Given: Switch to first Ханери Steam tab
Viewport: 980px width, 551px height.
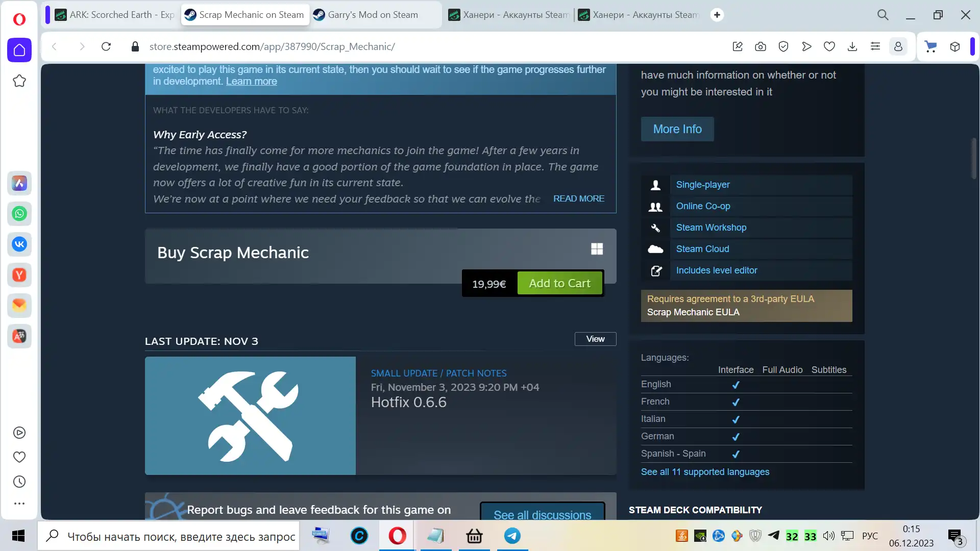Looking at the screenshot, I should coord(509,15).
